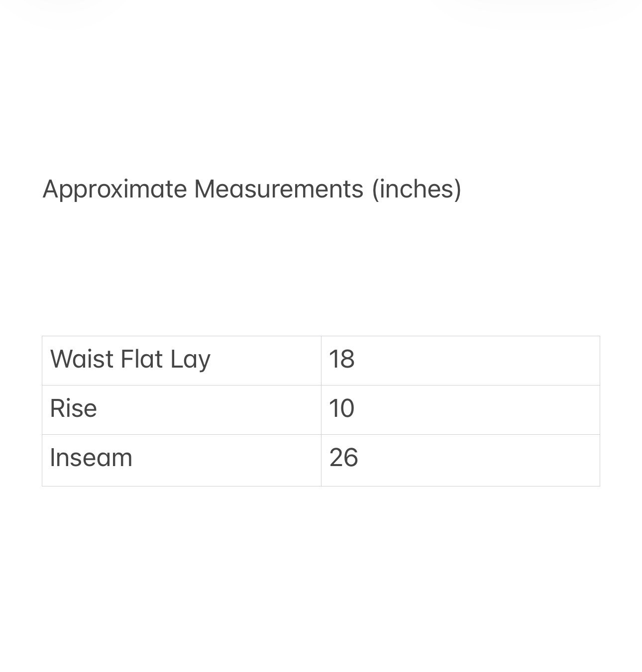Image resolution: width=642 pixels, height=672 pixels.
Task: Click empty space right of value 18
Action: [x=478, y=361]
